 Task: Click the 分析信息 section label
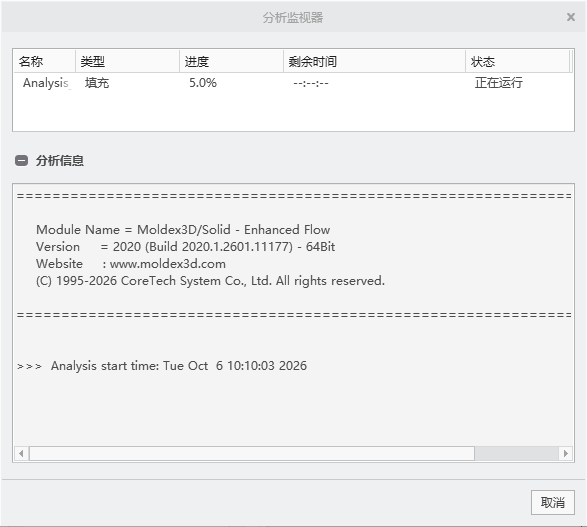click(60, 161)
